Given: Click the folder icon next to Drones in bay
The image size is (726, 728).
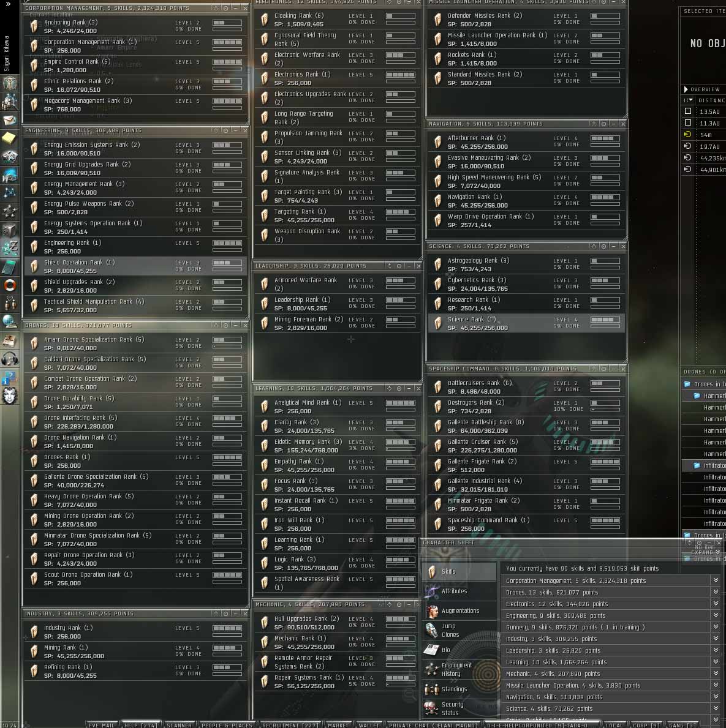Looking at the screenshot, I should coord(687,384).
